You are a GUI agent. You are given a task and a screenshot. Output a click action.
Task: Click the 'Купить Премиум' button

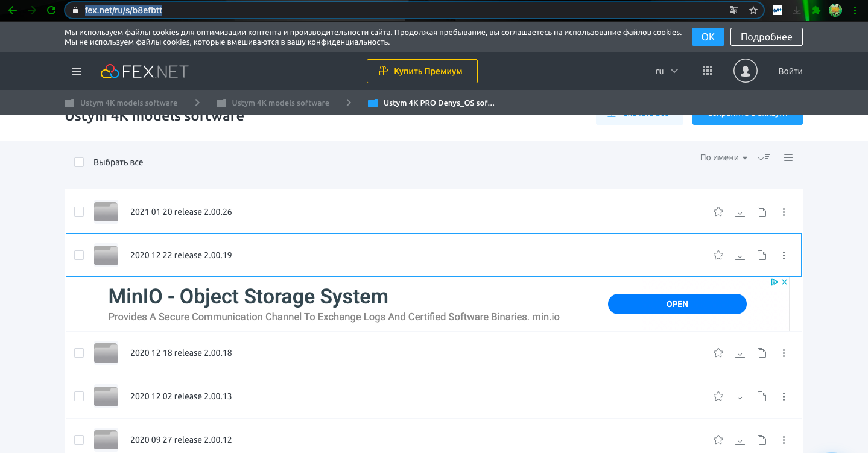point(422,71)
